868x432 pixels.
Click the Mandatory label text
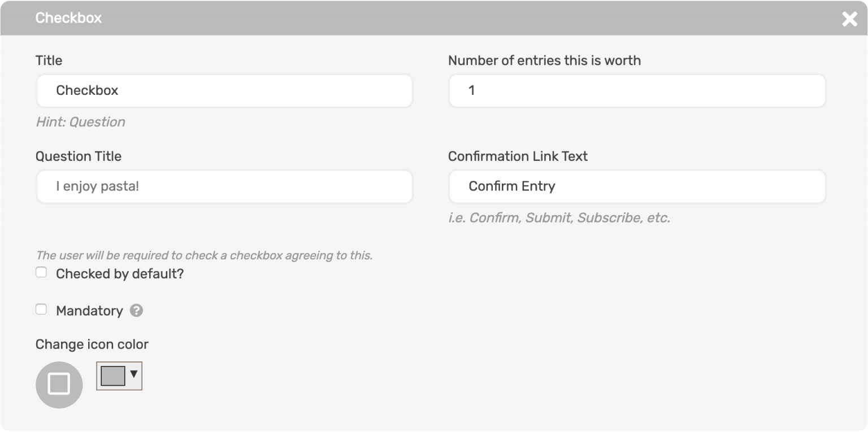[89, 310]
